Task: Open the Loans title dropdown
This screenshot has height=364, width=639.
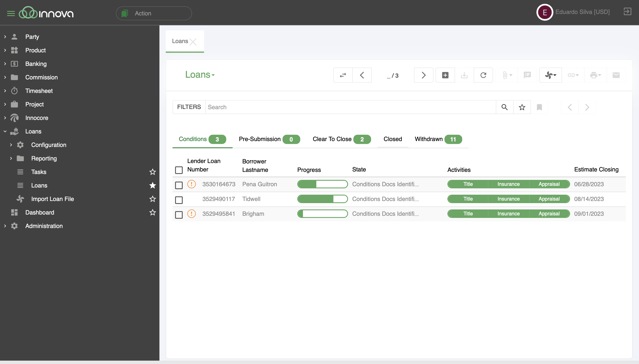Action: click(x=200, y=75)
